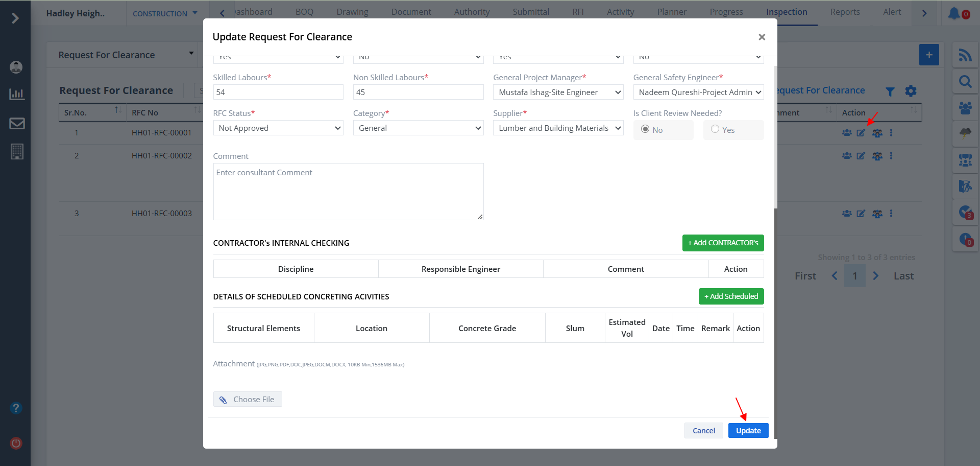Open the help question mark icon
Viewport: 980px width, 466px height.
click(16, 408)
